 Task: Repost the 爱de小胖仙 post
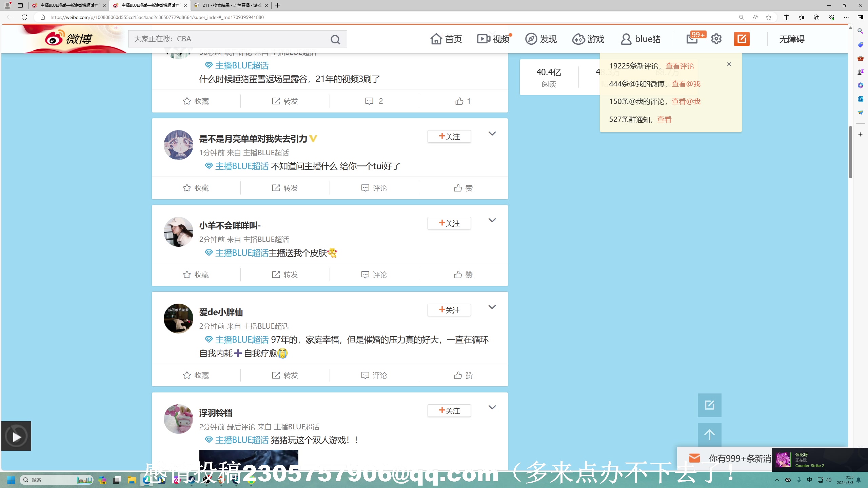coord(285,375)
